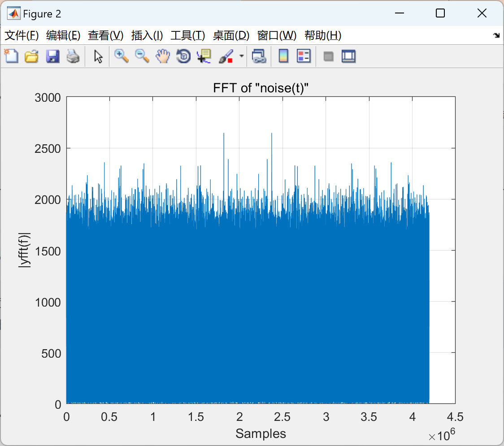This screenshot has width=504, height=446.
Task: Click the x-axis label Samples
Action: click(x=261, y=433)
